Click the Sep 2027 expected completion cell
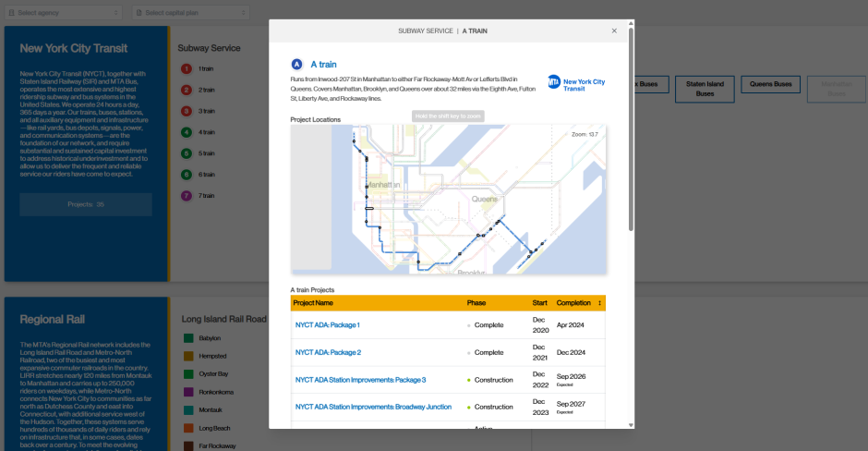The height and width of the screenshot is (451, 868). [x=571, y=408]
